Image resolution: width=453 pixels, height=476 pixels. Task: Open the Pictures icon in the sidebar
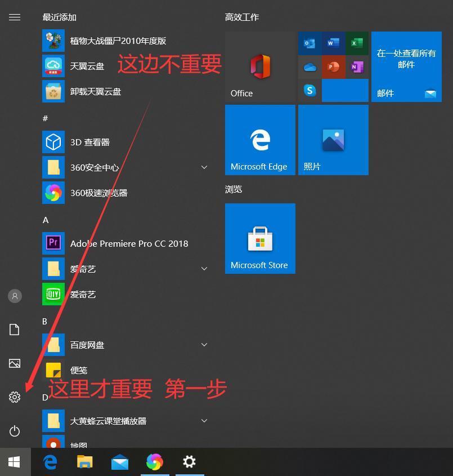pos(15,363)
